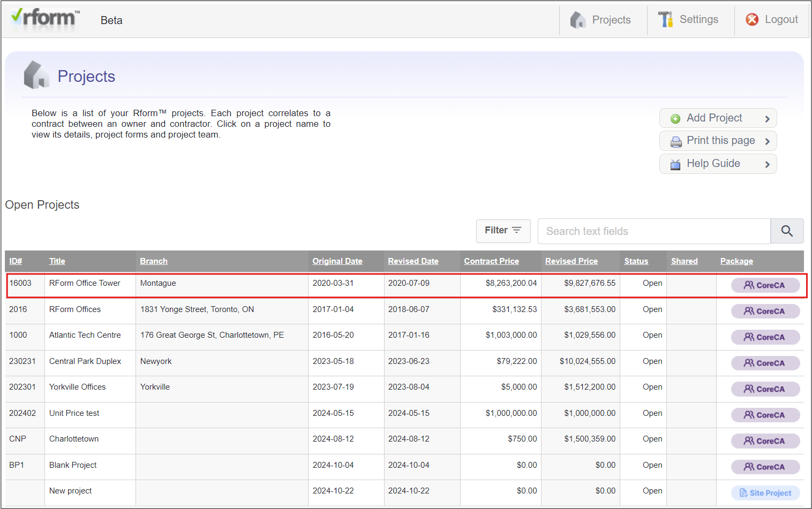Open the RForm Office Tower project
Viewport: 812px width, 509px height.
click(85, 283)
